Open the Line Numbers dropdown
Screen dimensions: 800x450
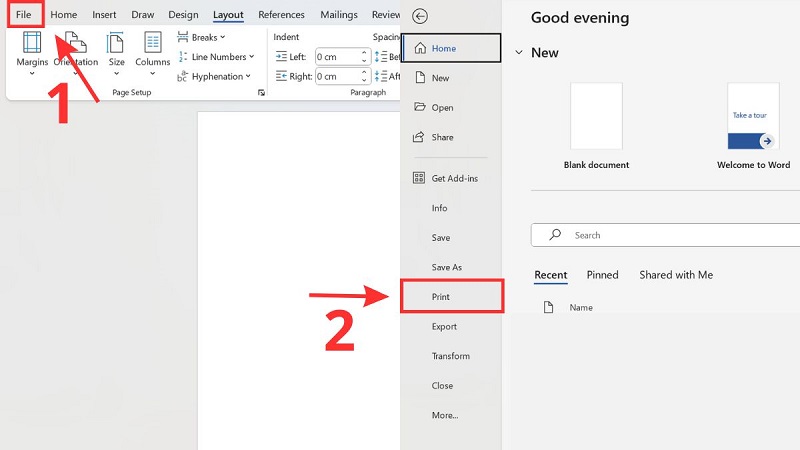[x=218, y=57]
